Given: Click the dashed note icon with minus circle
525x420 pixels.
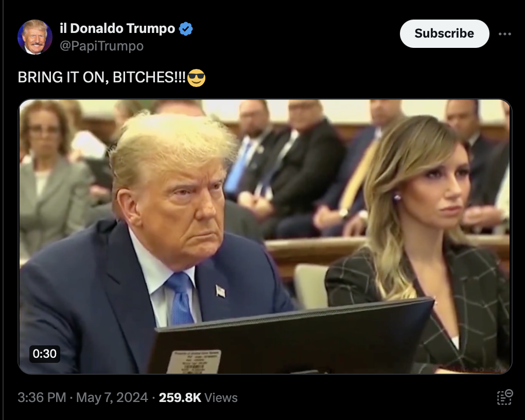Looking at the screenshot, I should pyautogui.click(x=504, y=397).
